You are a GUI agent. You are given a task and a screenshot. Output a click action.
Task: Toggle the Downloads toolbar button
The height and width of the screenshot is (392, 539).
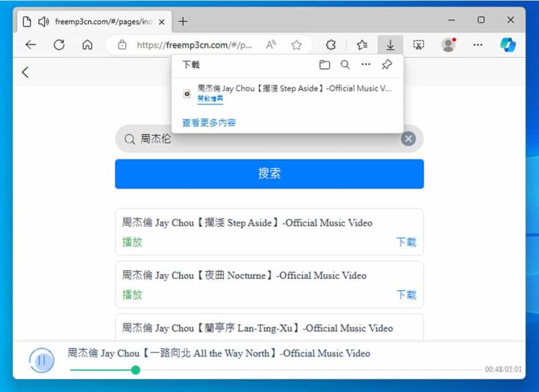tap(390, 44)
